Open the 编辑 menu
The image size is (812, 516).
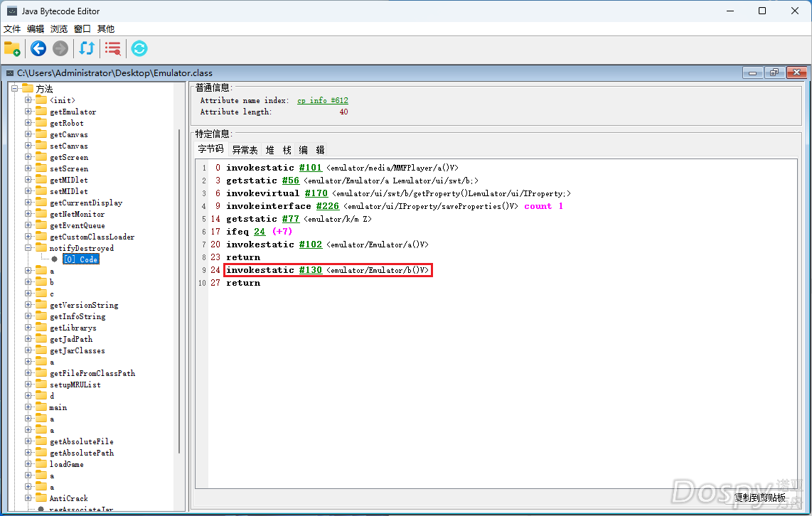coord(36,29)
